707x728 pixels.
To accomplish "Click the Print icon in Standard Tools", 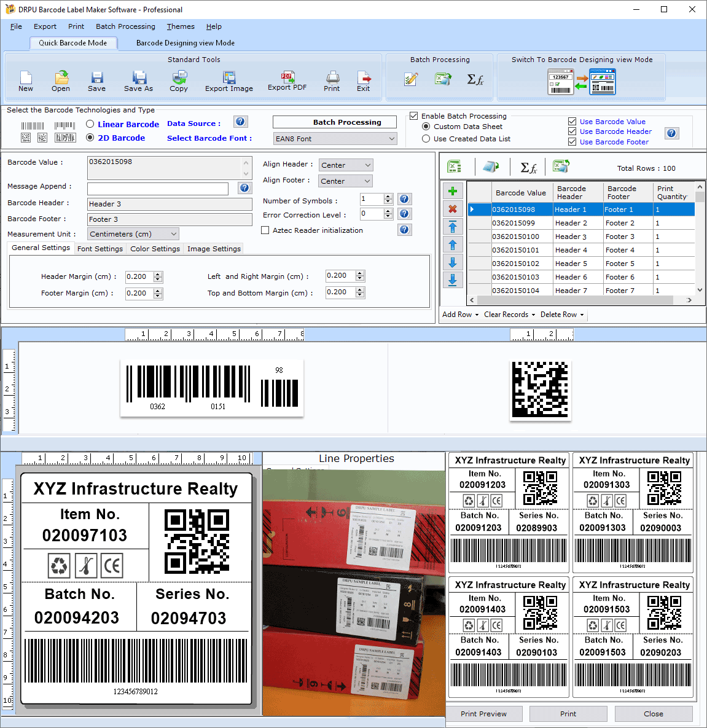I will [x=332, y=80].
